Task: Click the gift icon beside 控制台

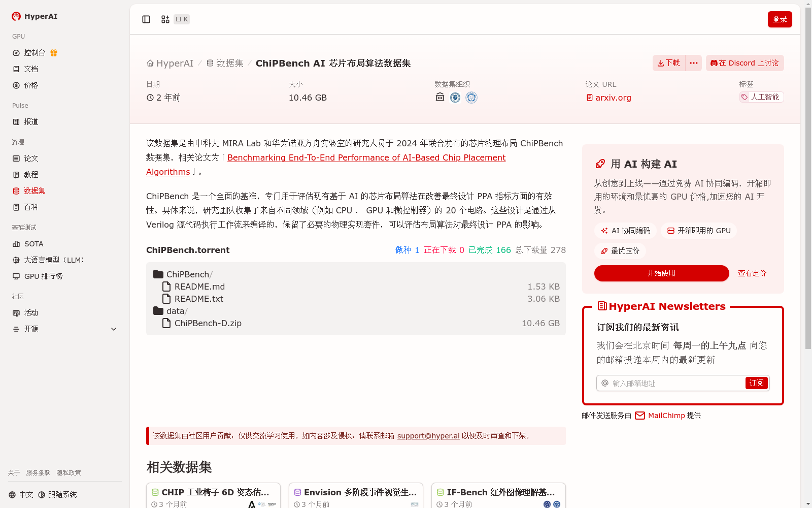Action: pyautogui.click(x=54, y=53)
